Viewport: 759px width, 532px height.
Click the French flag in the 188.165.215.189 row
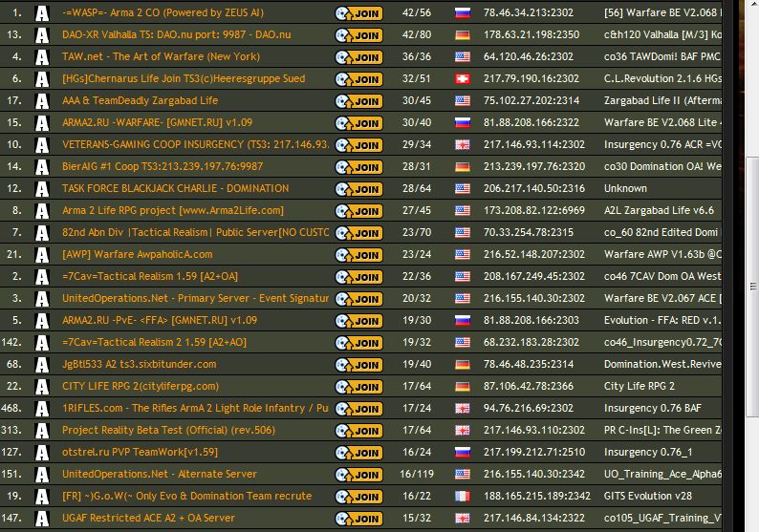[463, 497]
